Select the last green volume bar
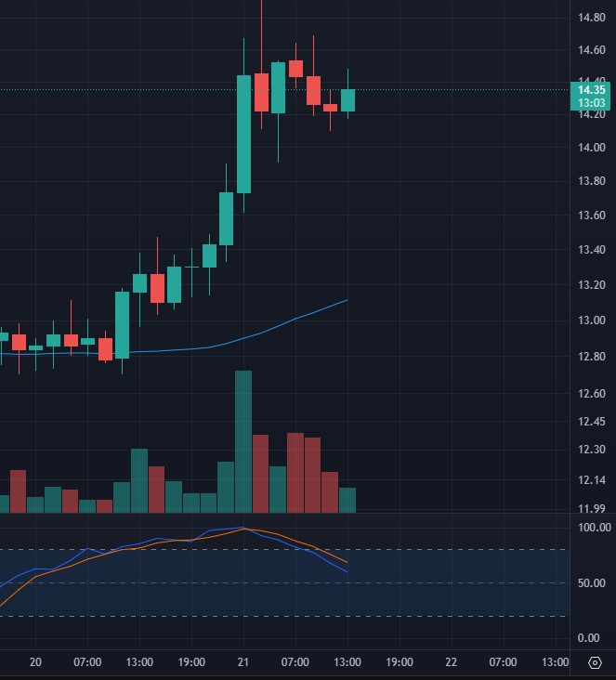616x680 pixels. pyautogui.click(x=347, y=500)
